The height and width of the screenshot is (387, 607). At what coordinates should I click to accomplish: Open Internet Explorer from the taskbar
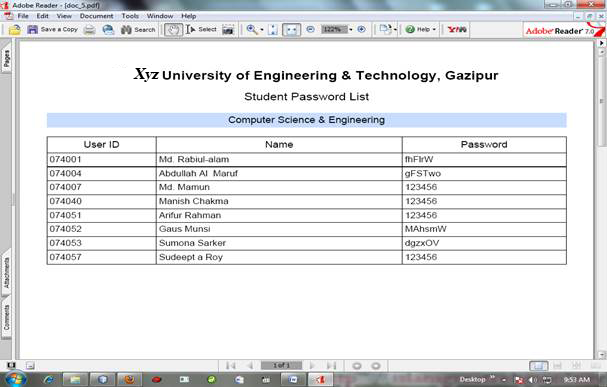(x=49, y=380)
